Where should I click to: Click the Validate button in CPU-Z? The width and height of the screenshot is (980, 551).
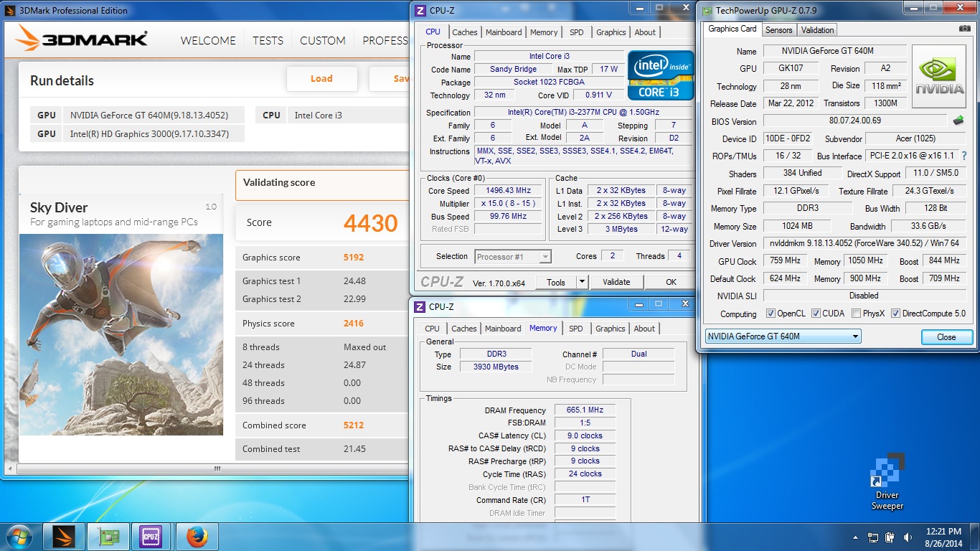616,282
